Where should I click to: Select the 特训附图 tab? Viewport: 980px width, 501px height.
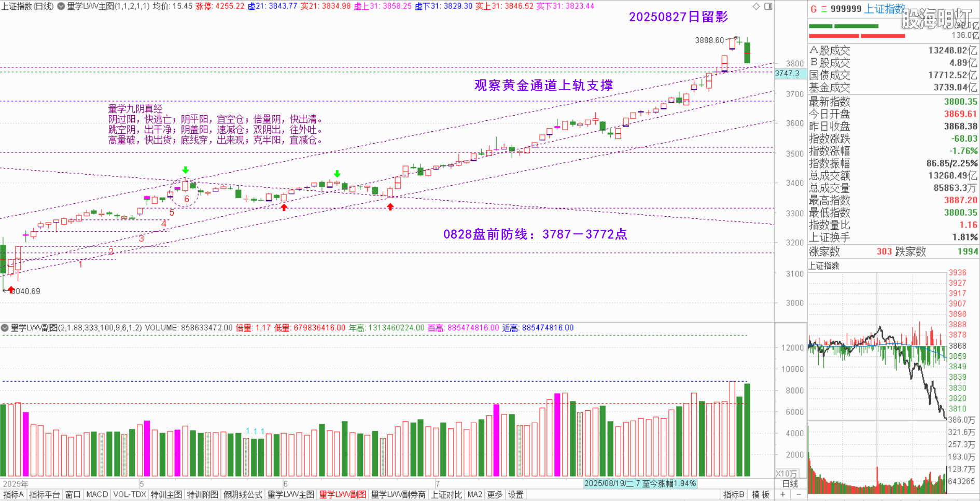(203, 495)
